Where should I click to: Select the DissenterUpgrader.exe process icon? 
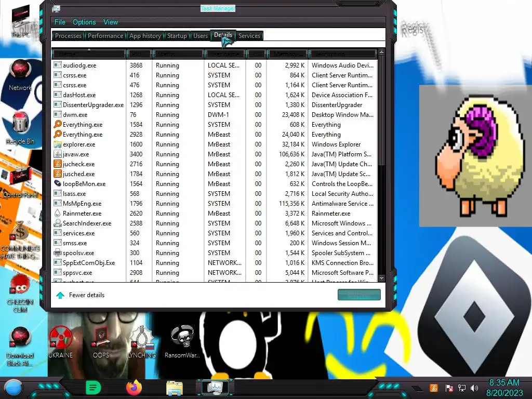tap(58, 104)
